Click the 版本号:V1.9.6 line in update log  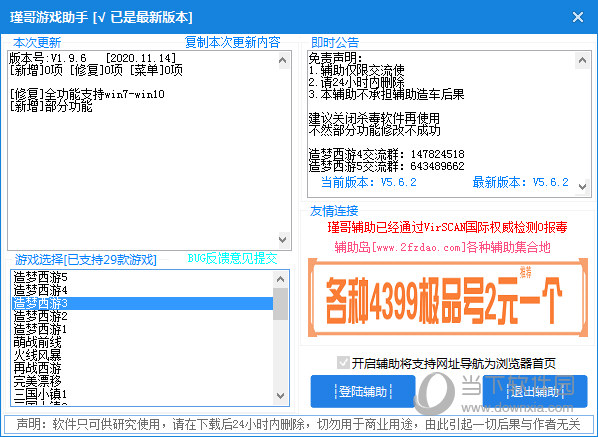coord(93,58)
